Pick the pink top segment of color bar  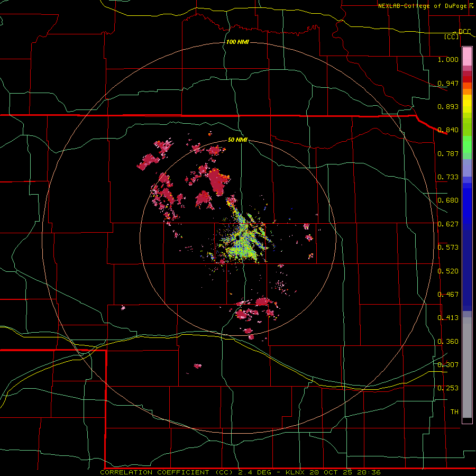click(467, 57)
